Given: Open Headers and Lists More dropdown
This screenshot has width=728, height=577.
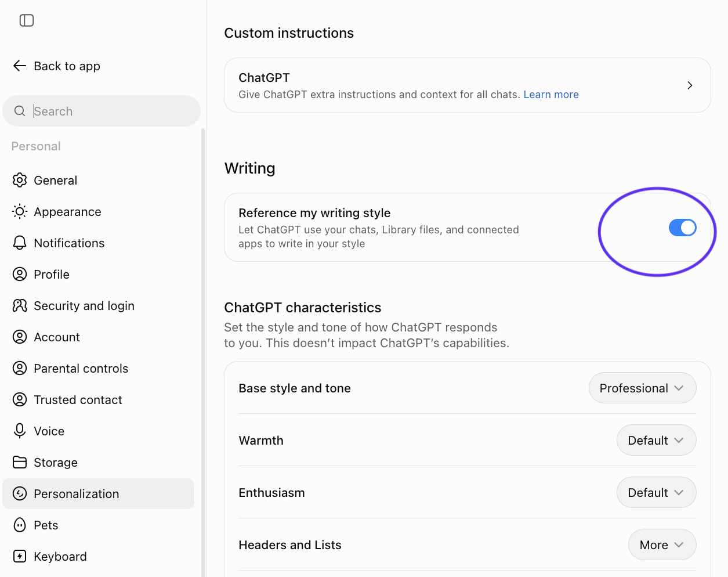Looking at the screenshot, I should point(662,544).
